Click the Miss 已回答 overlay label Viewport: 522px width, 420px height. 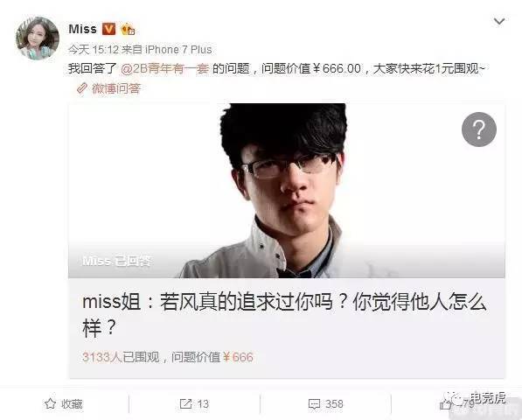pyautogui.click(x=117, y=261)
